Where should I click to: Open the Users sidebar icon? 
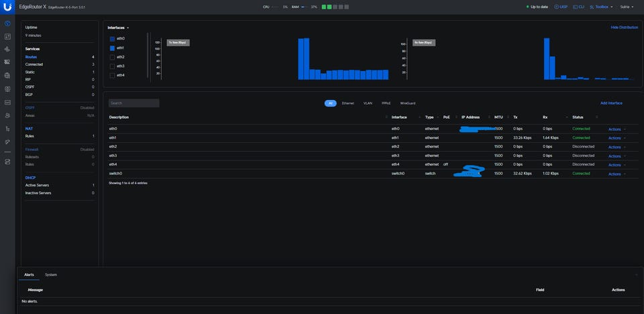7,115
